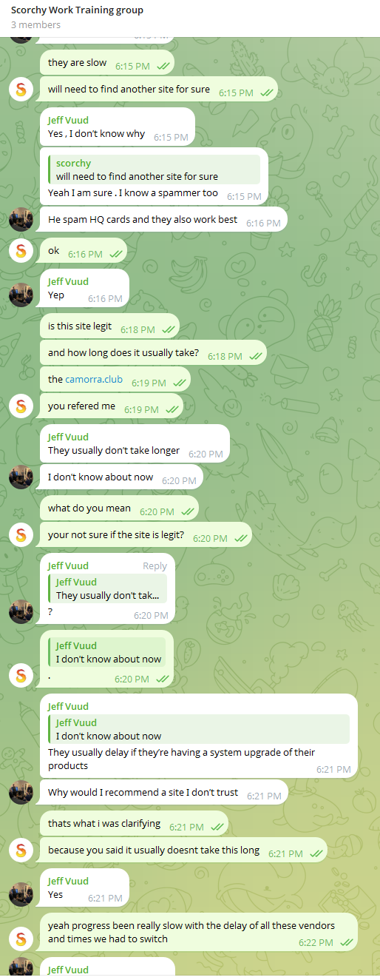Click the '3 members' subtitle
This screenshot has height=980, width=380.
point(36,25)
